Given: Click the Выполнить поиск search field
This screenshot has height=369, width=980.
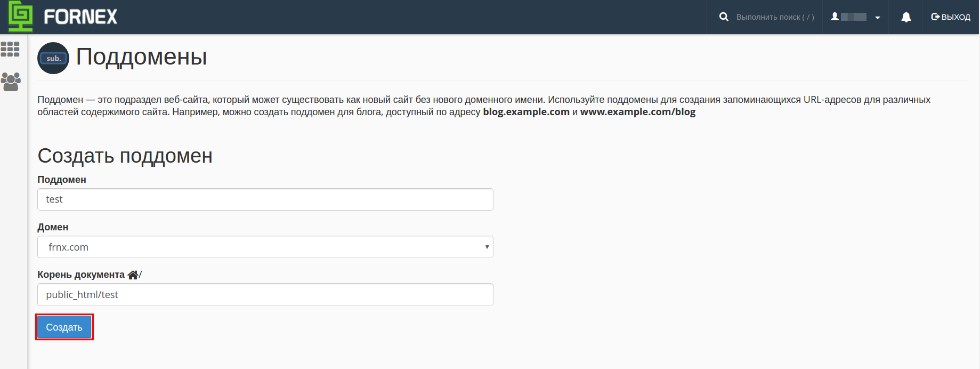Looking at the screenshot, I should pyautogui.click(x=775, y=17).
